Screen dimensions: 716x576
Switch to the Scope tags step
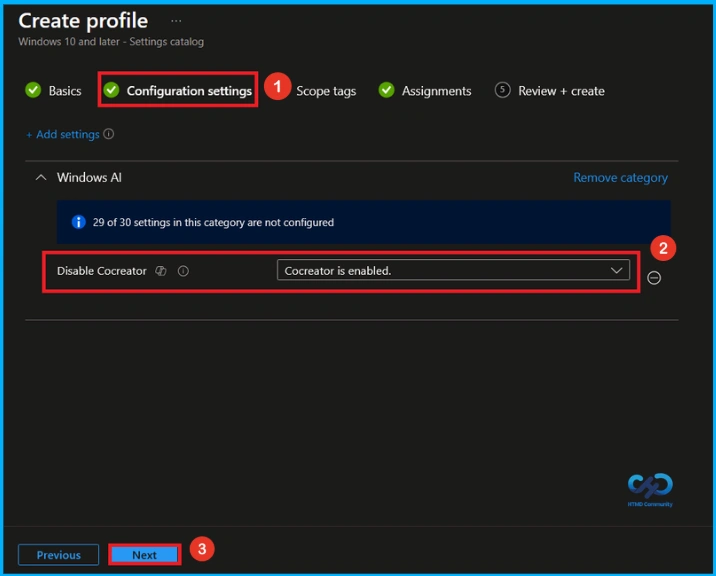tap(326, 91)
